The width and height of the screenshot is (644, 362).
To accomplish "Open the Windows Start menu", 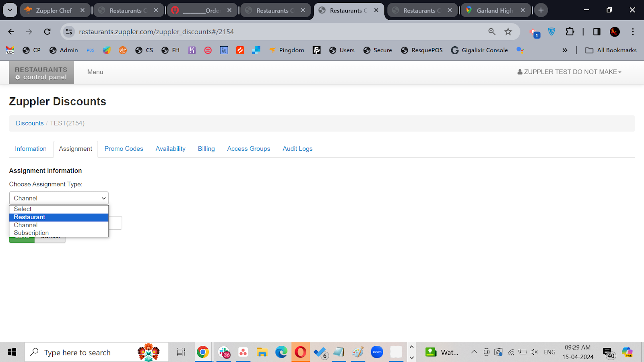I will tap(12, 352).
